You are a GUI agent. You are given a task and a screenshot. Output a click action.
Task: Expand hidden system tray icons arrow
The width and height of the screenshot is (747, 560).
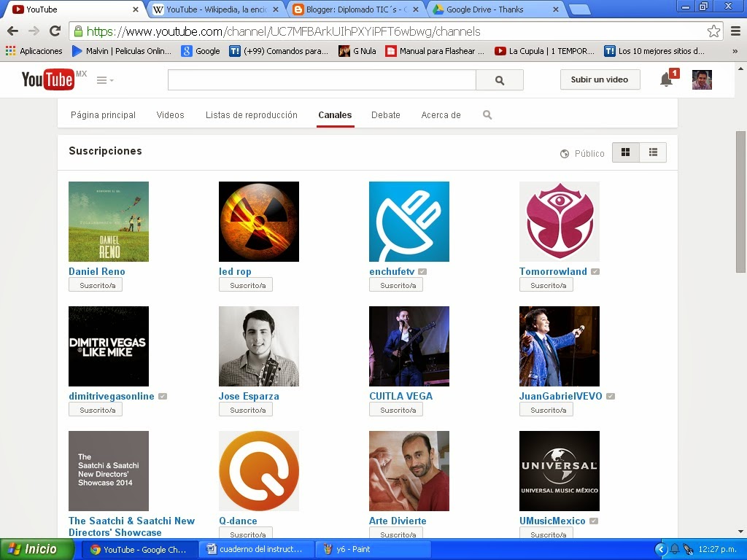(x=661, y=550)
